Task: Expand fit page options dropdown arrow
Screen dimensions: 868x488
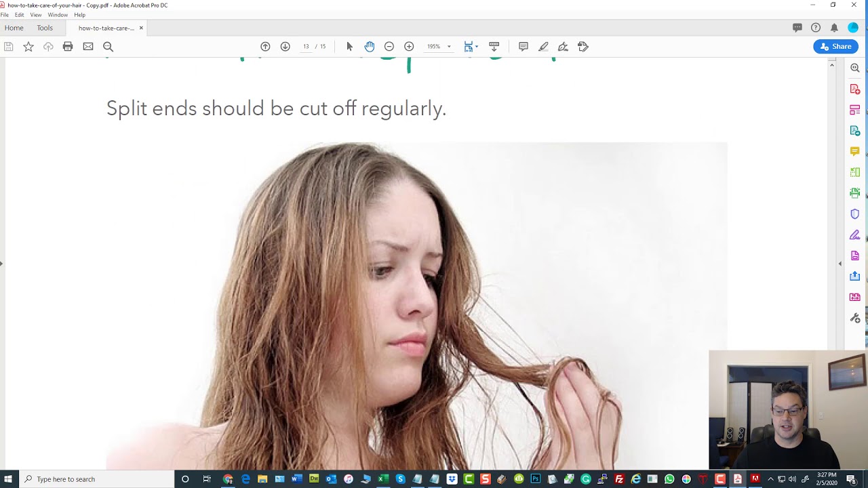Action: click(x=477, y=47)
